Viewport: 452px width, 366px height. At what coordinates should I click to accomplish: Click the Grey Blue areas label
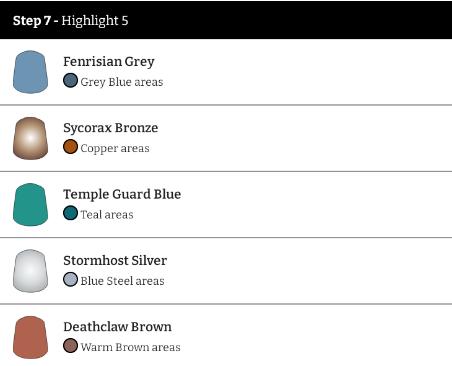click(122, 82)
